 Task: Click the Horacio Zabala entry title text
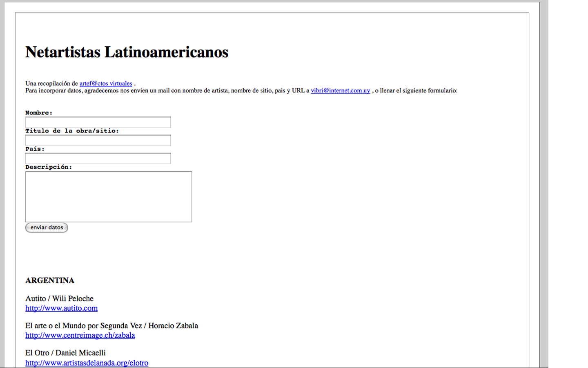(111, 326)
